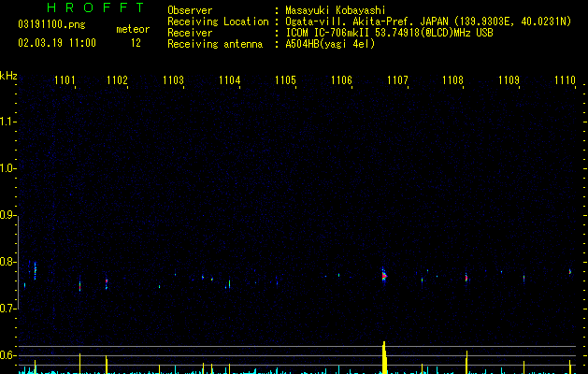
Task: Click the 1105 time axis label
Action: 285,79
